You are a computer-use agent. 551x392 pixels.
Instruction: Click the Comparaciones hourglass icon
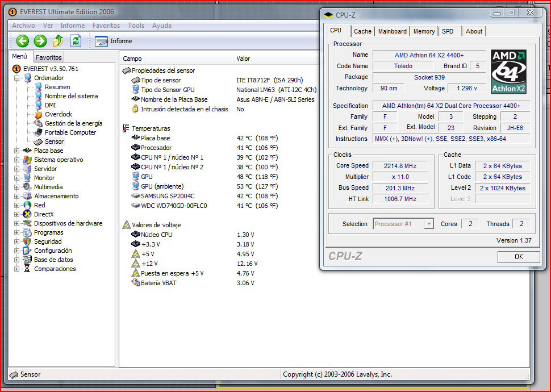point(27,269)
